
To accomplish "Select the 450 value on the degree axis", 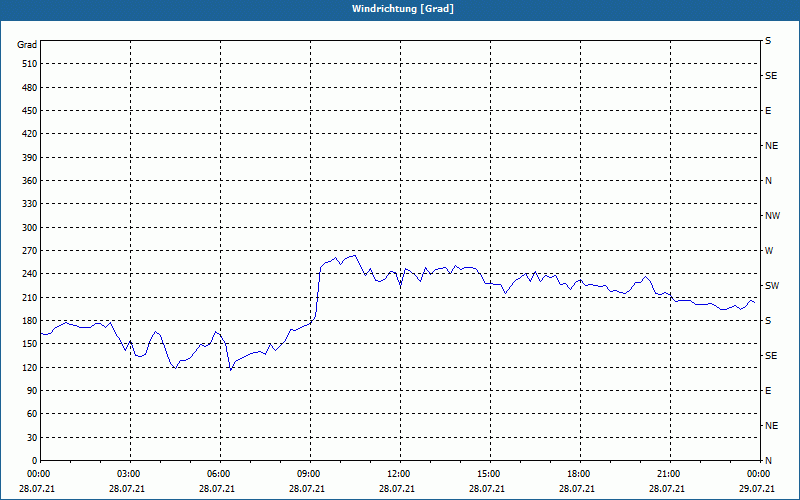I will pos(30,111).
